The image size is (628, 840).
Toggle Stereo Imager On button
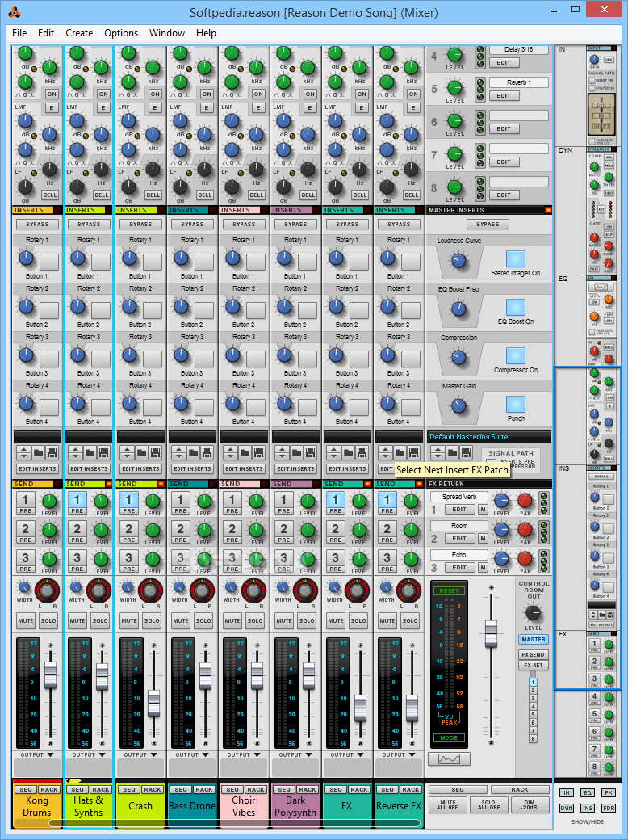click(516, 259)
